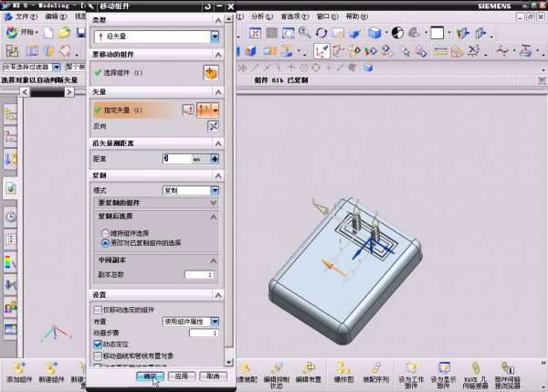Enable 仅移动选定的组件 checkbox
This screenshot has height=392, width=548.
(x=98, y=311)
